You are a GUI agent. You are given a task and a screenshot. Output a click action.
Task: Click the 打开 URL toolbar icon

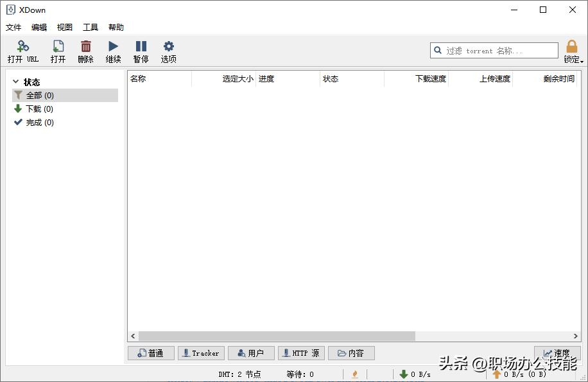coord(23,46)
